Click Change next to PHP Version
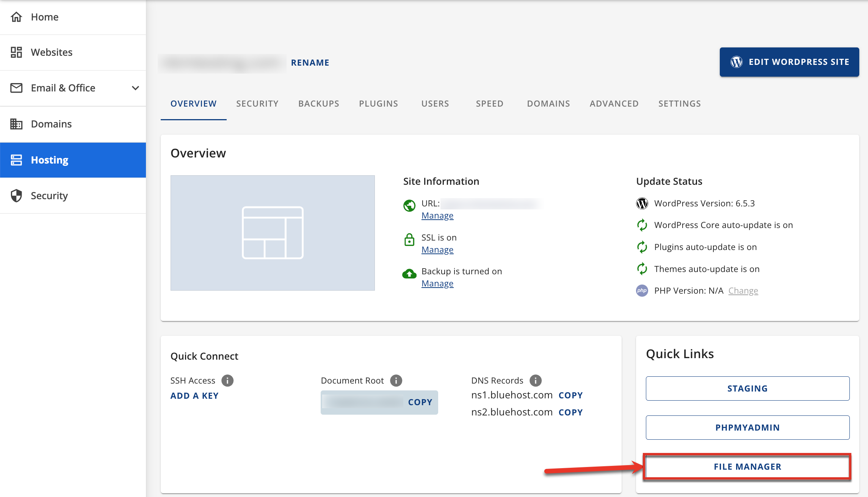The image size is (868, 497). 743,291
